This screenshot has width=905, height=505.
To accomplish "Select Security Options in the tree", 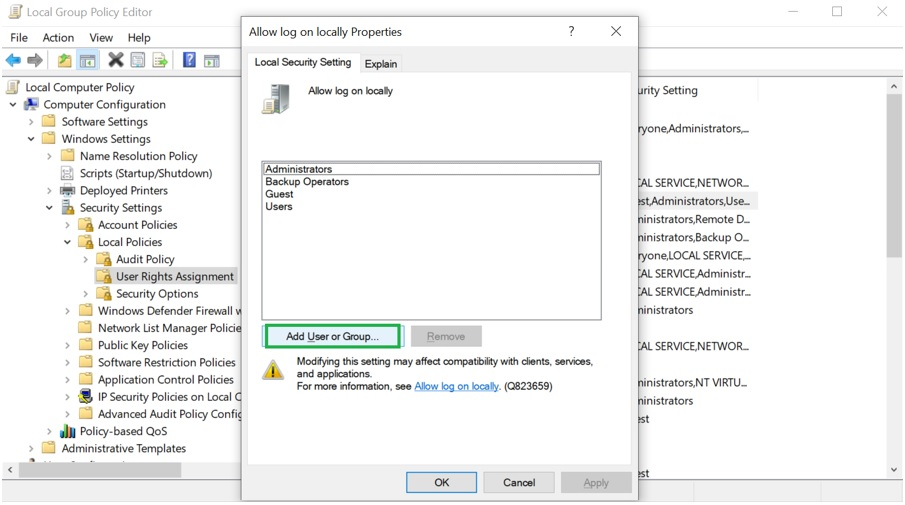I will coord(157,294).
